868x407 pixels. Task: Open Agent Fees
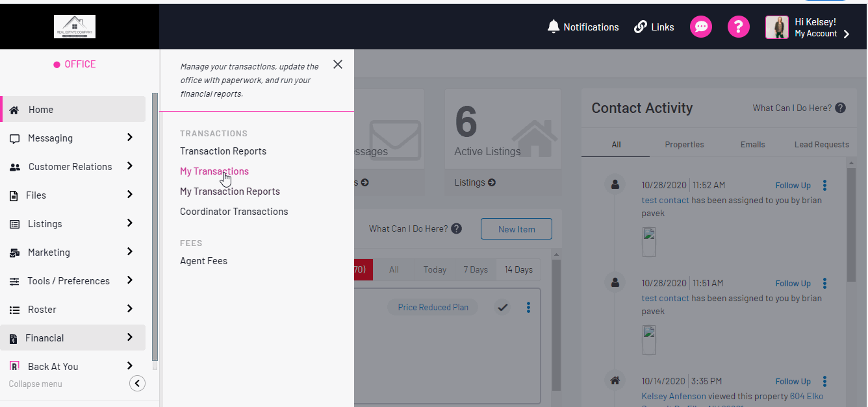click(203, 261)
